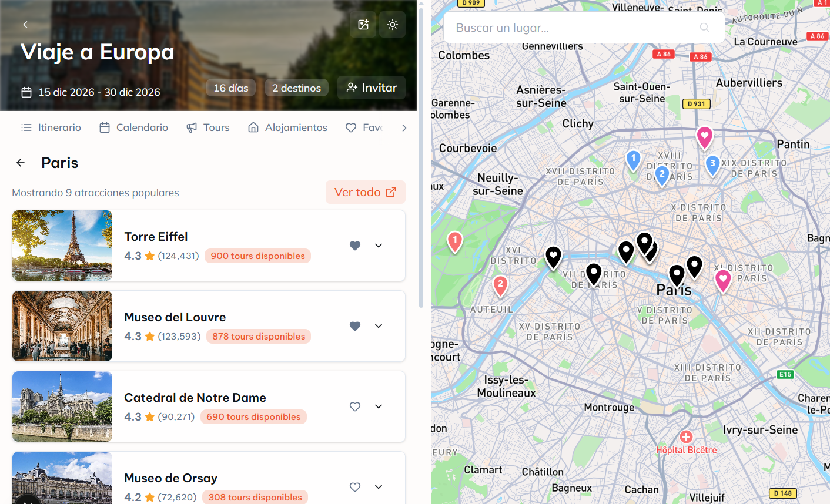Expand the Museo del Louvre card
The height and width of the screenshot is (504, 830).
(379, 326)
